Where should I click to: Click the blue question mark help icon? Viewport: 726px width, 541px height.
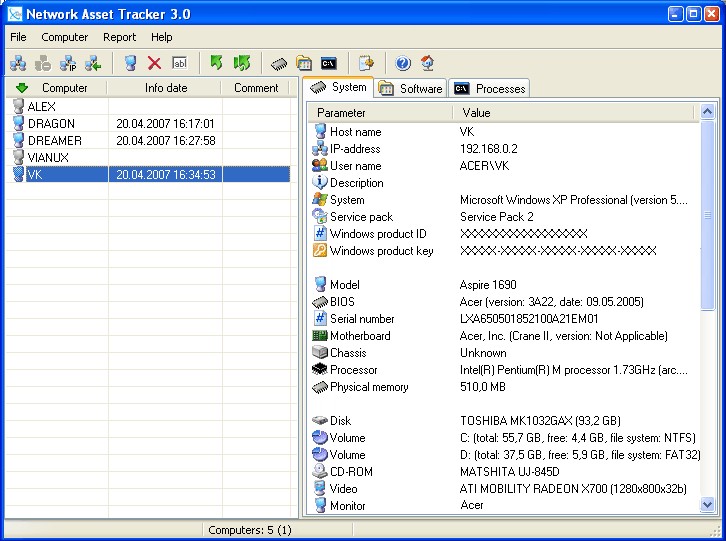tap(403, 63)
